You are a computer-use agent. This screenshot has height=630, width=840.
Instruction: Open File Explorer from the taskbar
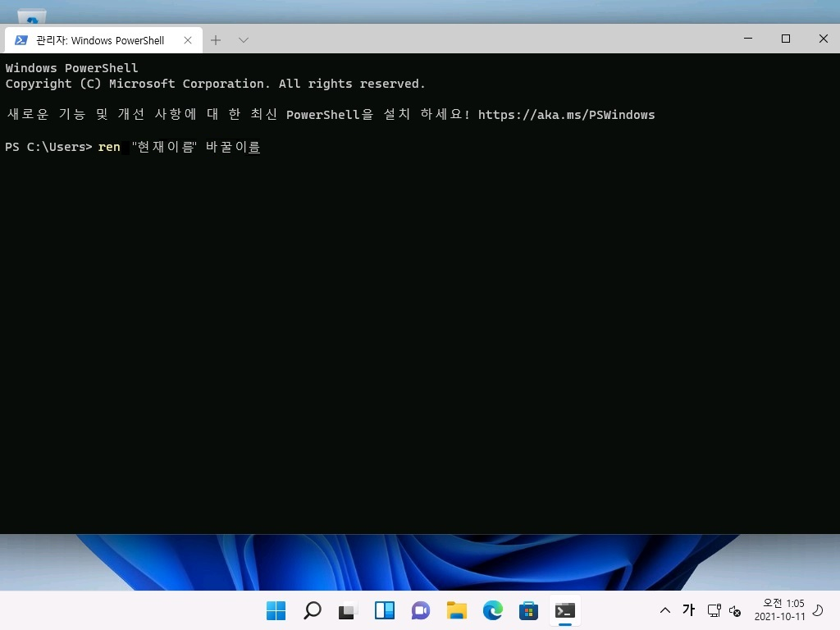tap(456, 610)
